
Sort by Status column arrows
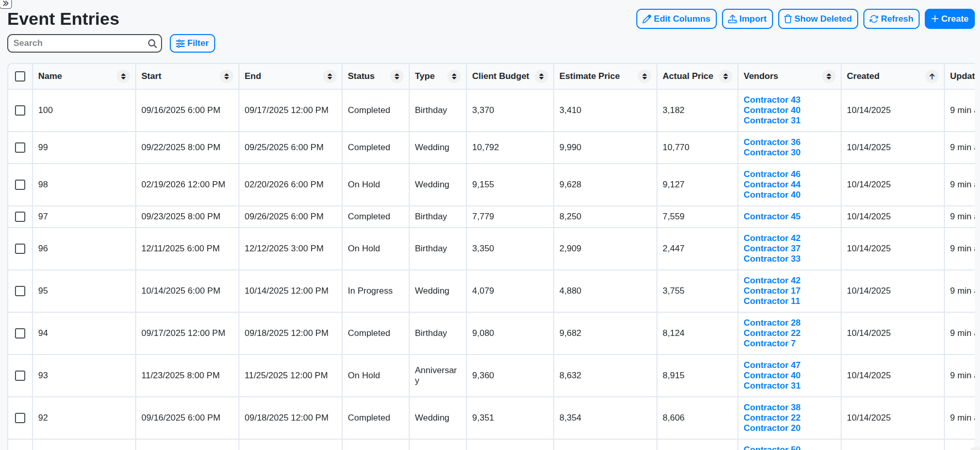click(397, 76)
